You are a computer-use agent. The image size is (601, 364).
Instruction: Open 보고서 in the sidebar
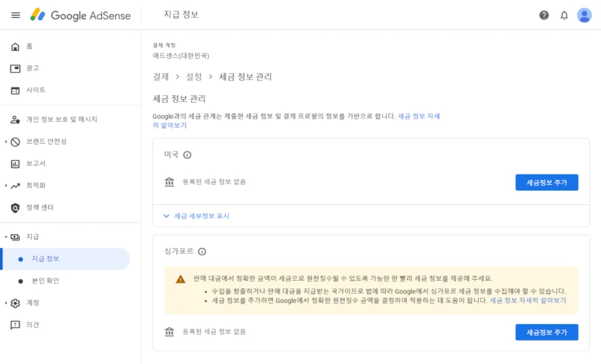click(35, 164)
